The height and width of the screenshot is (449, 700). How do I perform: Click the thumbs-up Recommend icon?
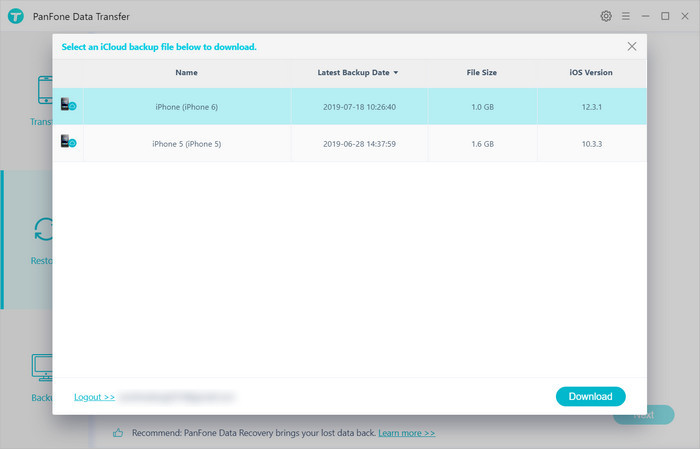[x=118, y=433]
